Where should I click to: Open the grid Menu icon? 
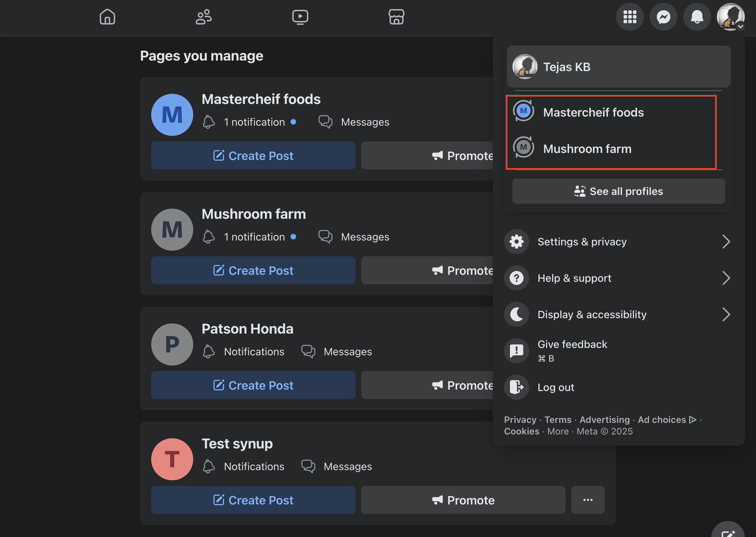click(630, 17)
